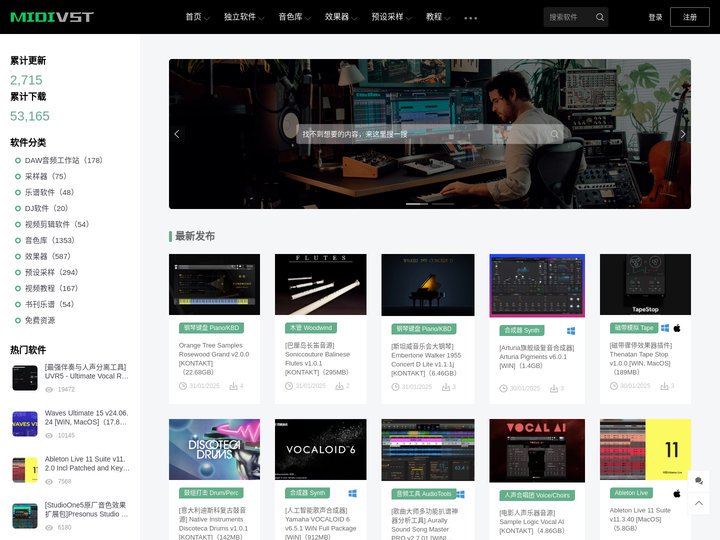Click eye icon under Waves Ultimate 15
Viewport: 720px width, 540px height.
pyautogui.click(x=49, y=435)
